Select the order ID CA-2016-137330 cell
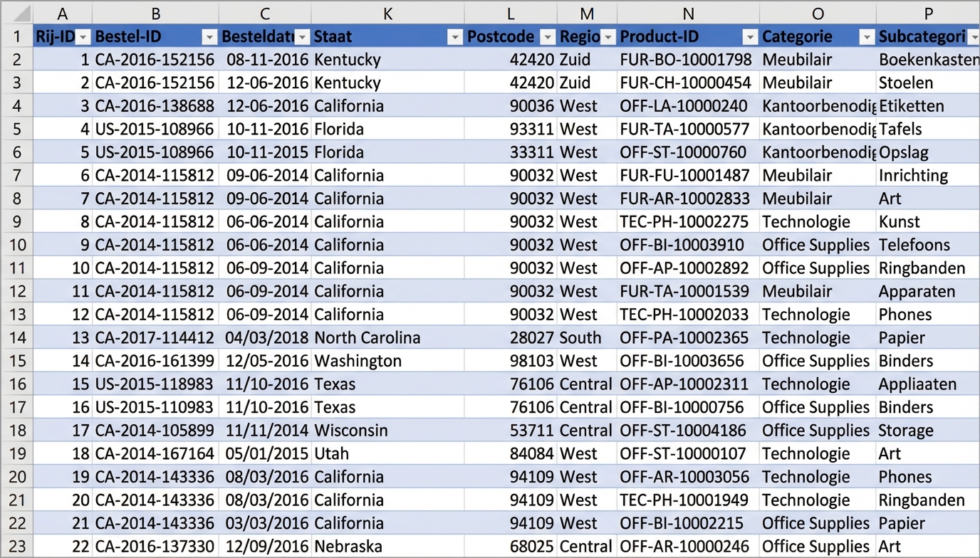The image size is (980, 558). click(x=155, y=547)
